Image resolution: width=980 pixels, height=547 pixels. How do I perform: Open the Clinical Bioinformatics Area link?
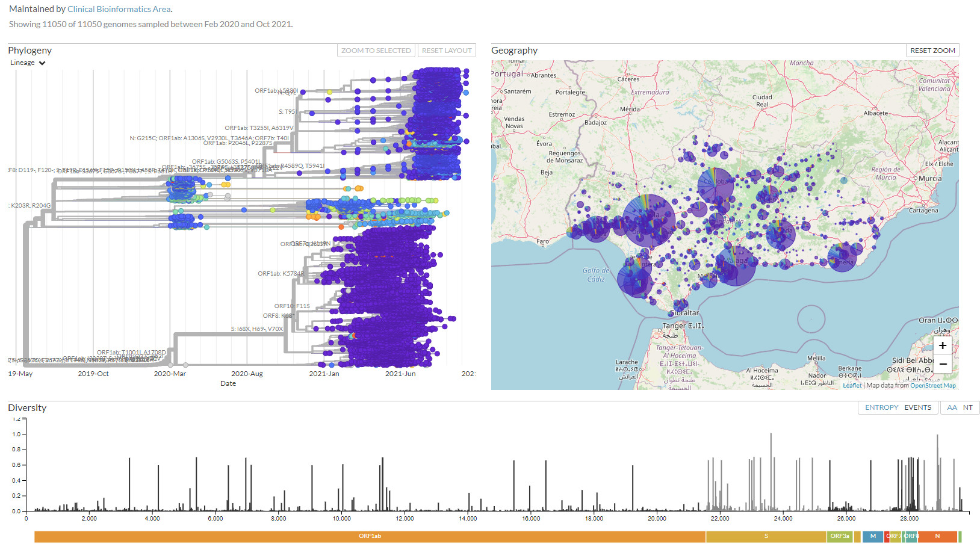point(119,9)
